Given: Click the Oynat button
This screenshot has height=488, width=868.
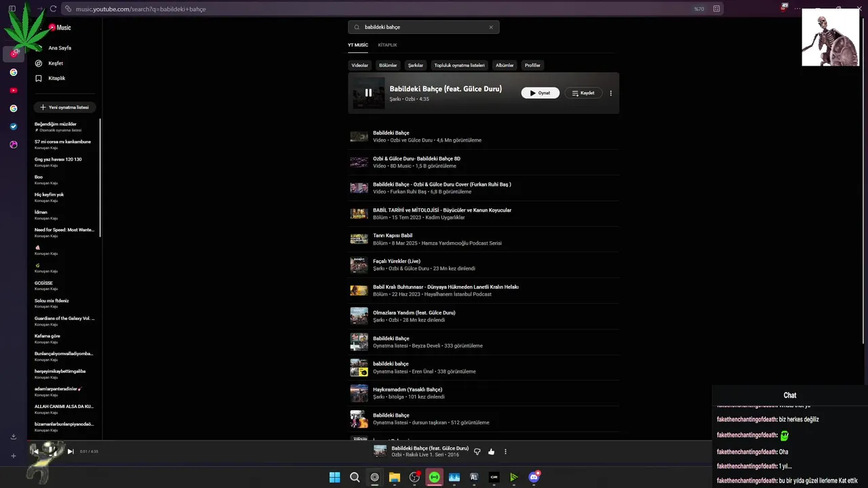Looking at the screenshot, I should [x=540, y=93].
